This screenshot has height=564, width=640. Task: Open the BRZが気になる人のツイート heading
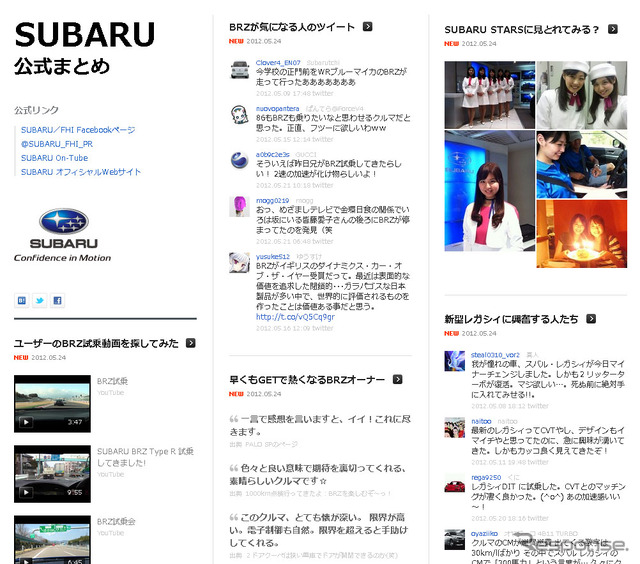click(x=292, y=27)
